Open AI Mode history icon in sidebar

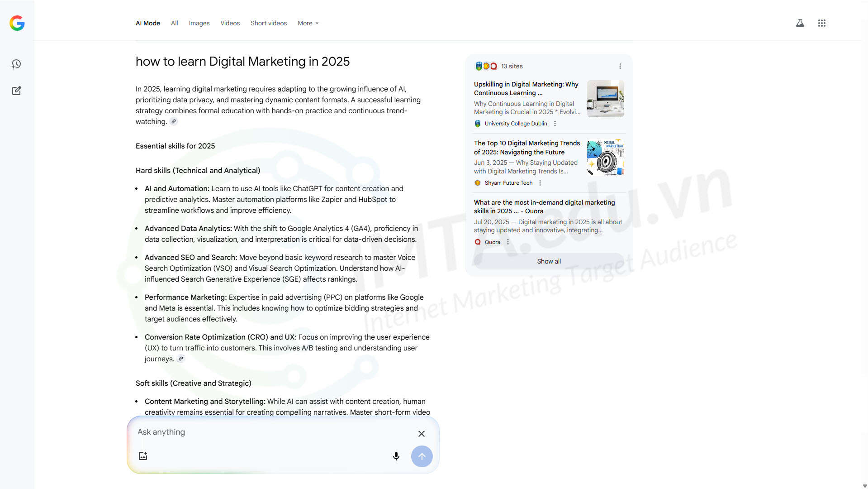[x=16, y=64]
